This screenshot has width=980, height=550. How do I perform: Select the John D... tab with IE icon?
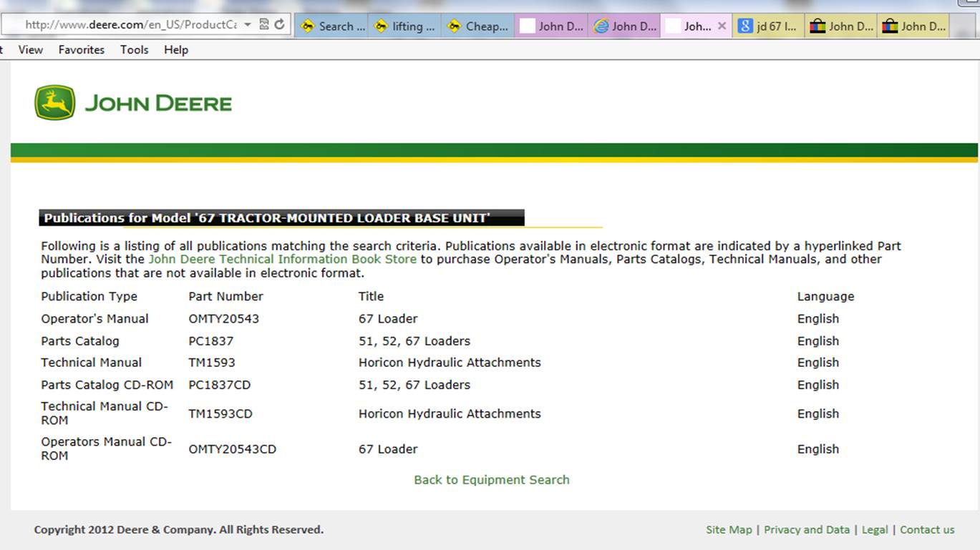click(x=624, y=26)
